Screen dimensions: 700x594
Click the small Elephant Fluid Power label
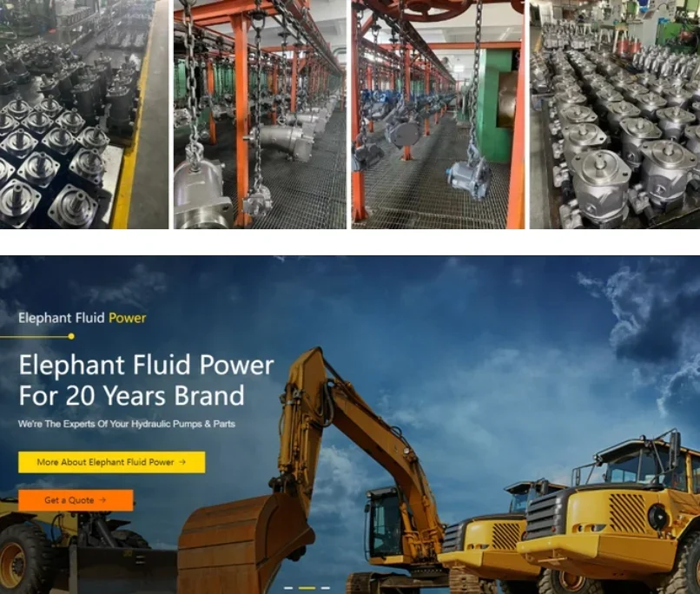83,318
